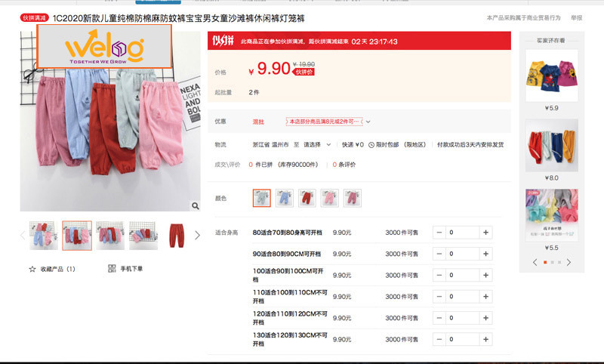The width and height of the screenshot is (604, 364).
Task: Click quantity input field for 110 size
Action: click(x=462, y=297)
